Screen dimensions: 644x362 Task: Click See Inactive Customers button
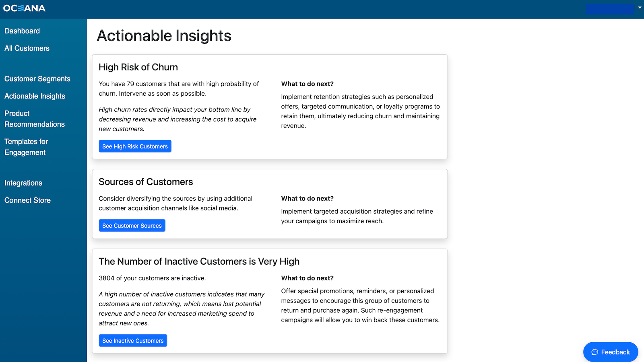133,341
